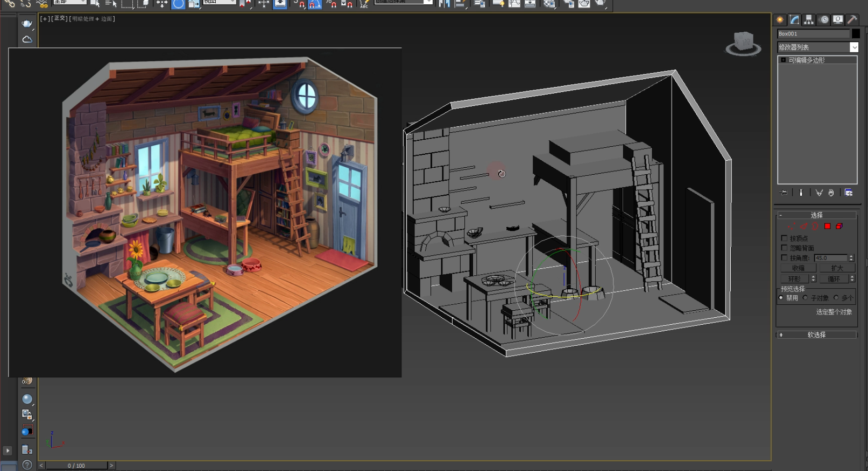
Task: Click the [+] viewport menu label
Action: pyautogui.click(x=45, y=19)
